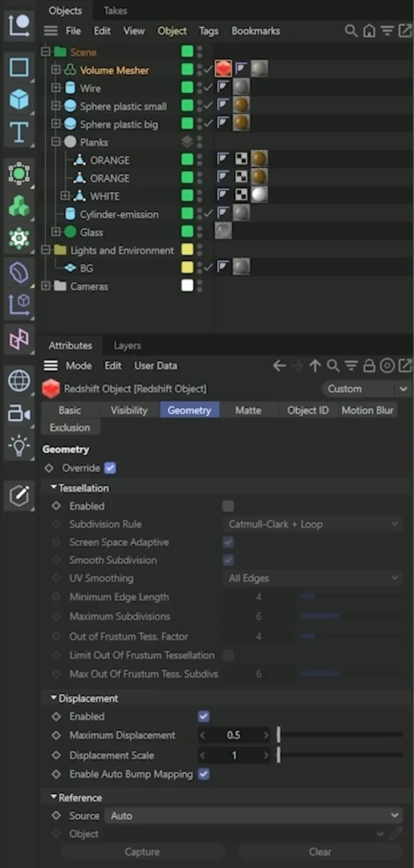Open the Objects panel search icon
Screen dimensions: 414x868
click(x=351, y=31)
